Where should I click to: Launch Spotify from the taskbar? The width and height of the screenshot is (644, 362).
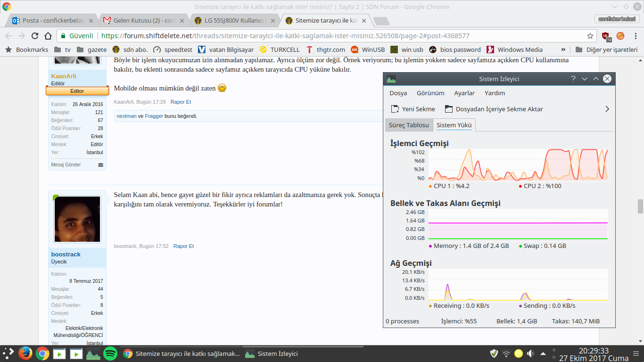[x=110, y=354]
